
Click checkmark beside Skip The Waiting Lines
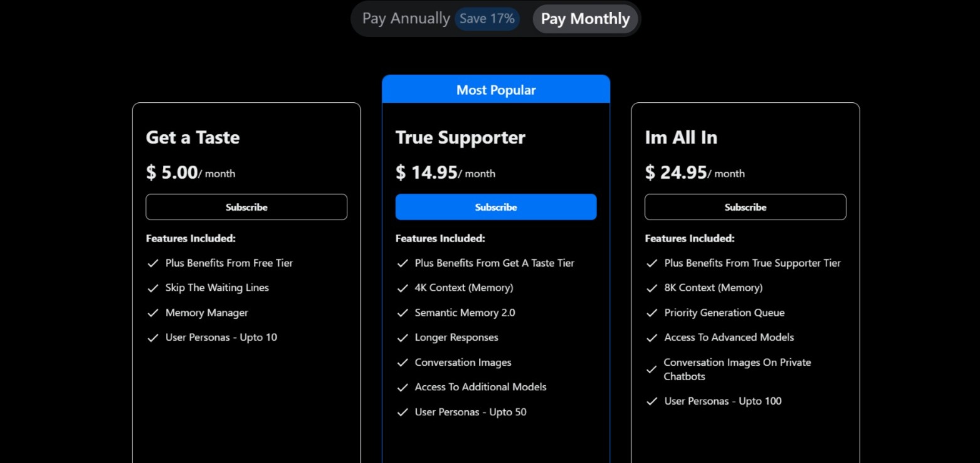click(x=152, y=288)
